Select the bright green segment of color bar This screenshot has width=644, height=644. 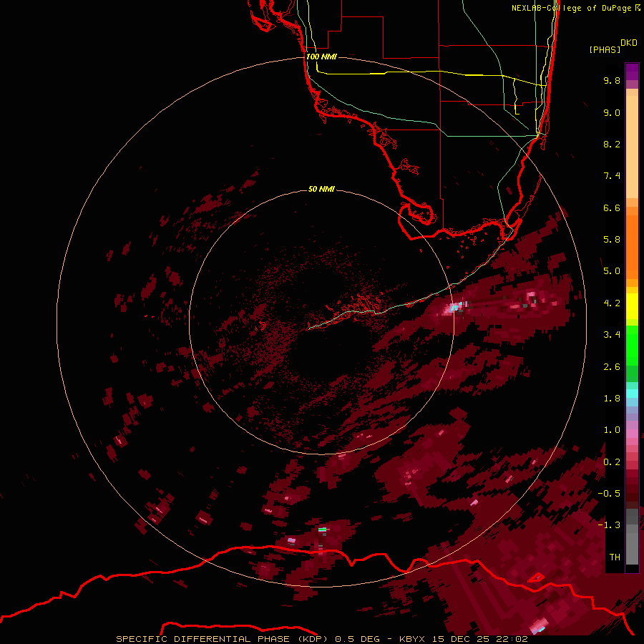[632, 345]
